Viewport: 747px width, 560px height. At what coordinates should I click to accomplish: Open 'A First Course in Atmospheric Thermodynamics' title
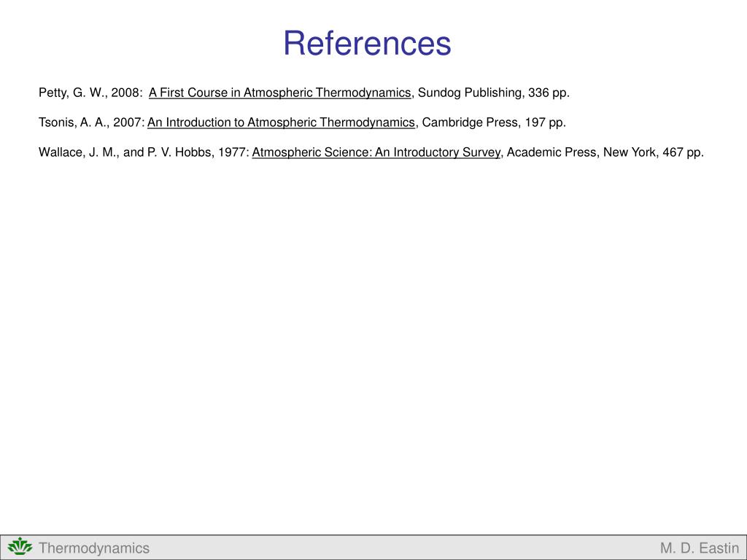pos(279,93)
